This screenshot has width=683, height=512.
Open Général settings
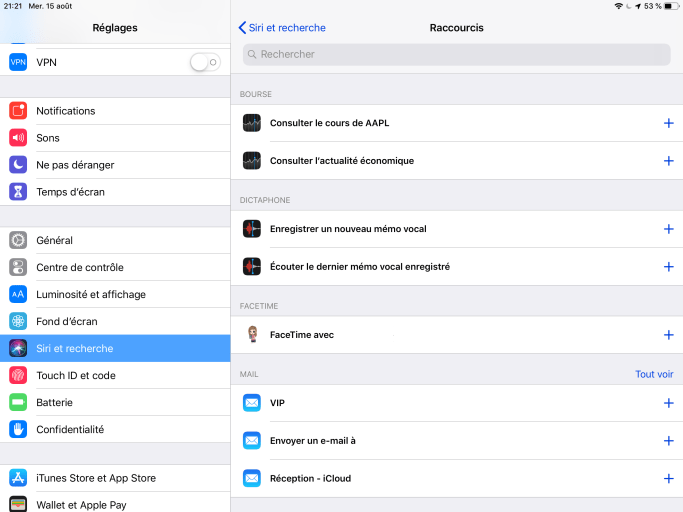(x=54, y=240)
